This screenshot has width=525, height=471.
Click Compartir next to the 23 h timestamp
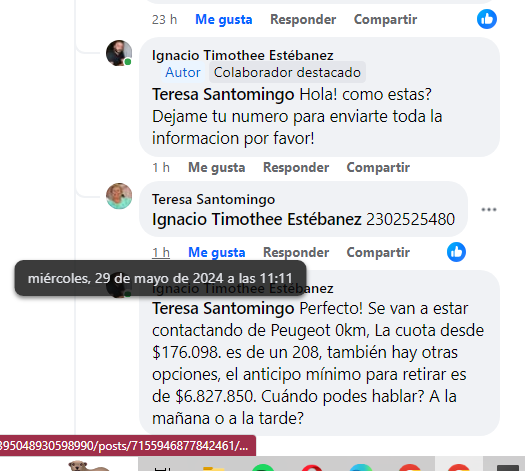(x=385, y=19)
